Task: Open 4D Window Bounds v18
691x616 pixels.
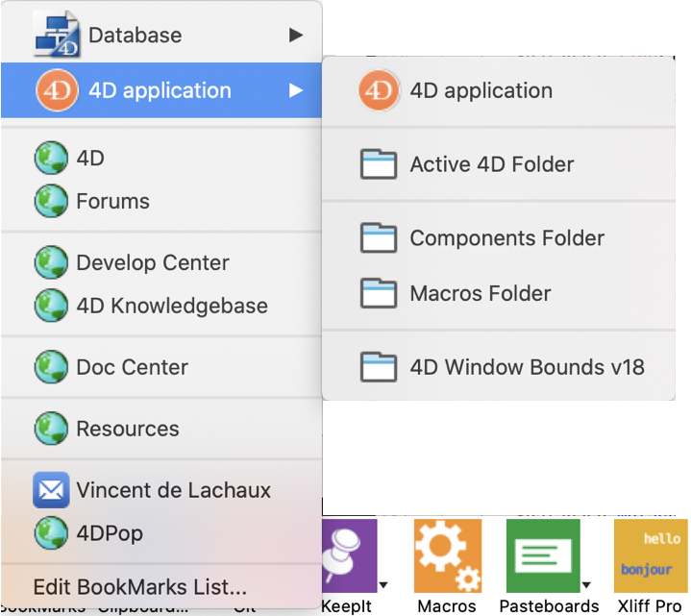Action: 499,366
